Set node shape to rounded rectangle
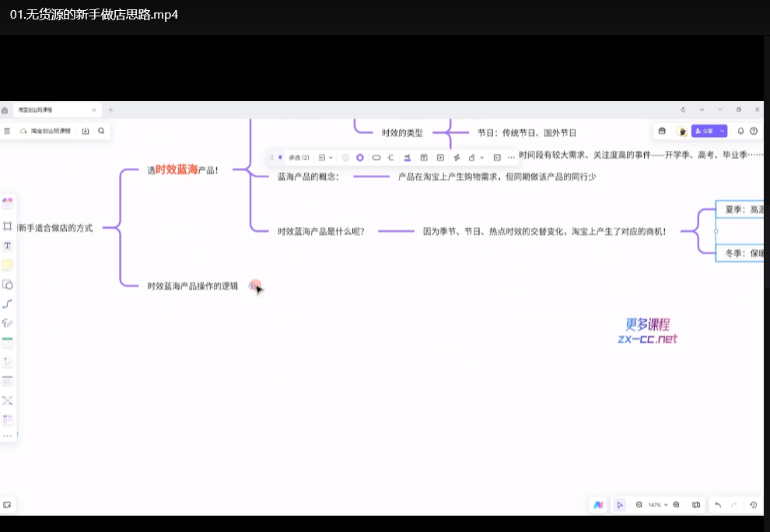This screenshot has height=532, width=770. 376,158
